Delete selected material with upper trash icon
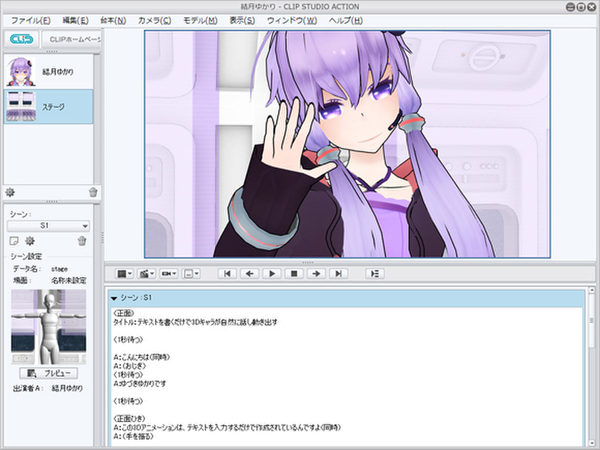Image resolution: width=600 pixels, height=450 pixels. (93, 192)
